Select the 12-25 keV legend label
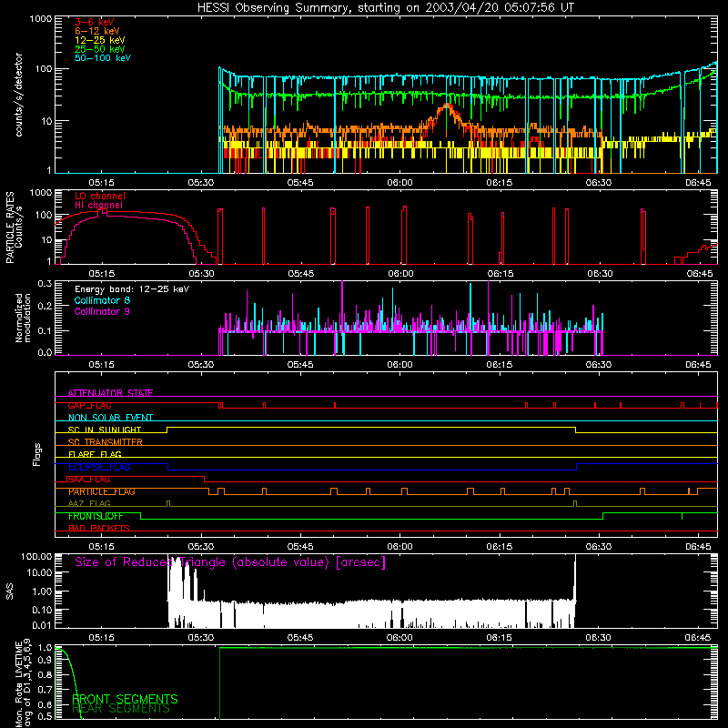The image size is (728, 728). tap(100, 40)
